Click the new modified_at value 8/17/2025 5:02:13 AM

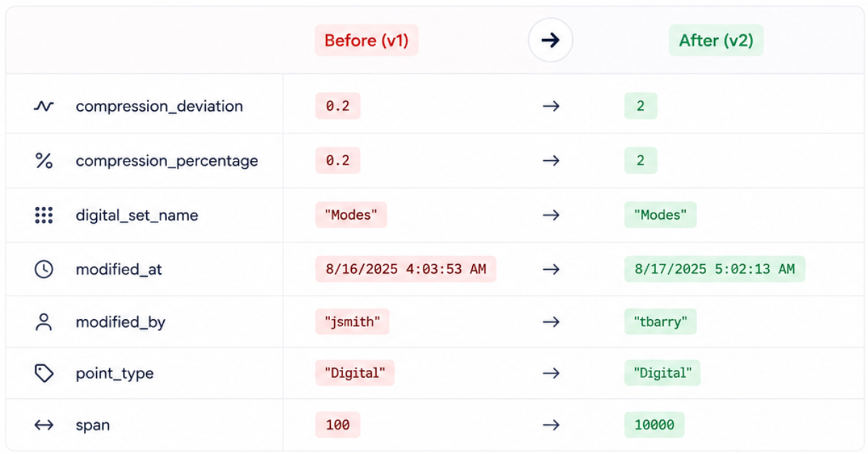[x=715, y=269]
